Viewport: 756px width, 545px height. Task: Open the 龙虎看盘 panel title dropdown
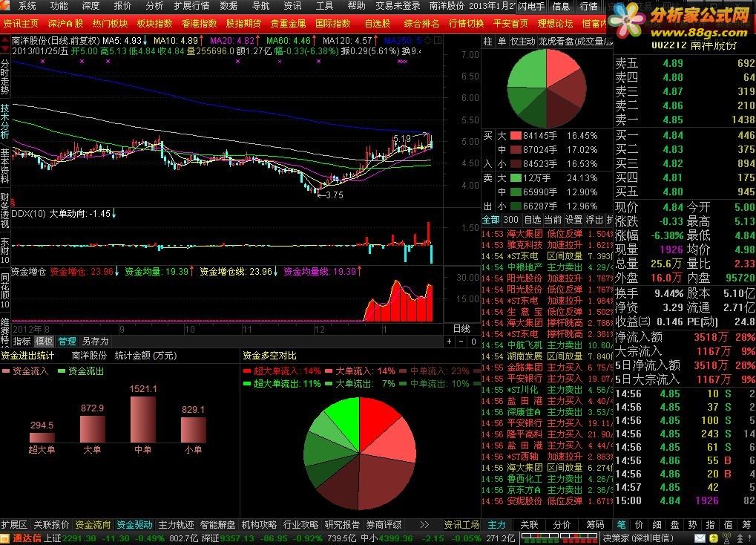(x=575, y=42)
